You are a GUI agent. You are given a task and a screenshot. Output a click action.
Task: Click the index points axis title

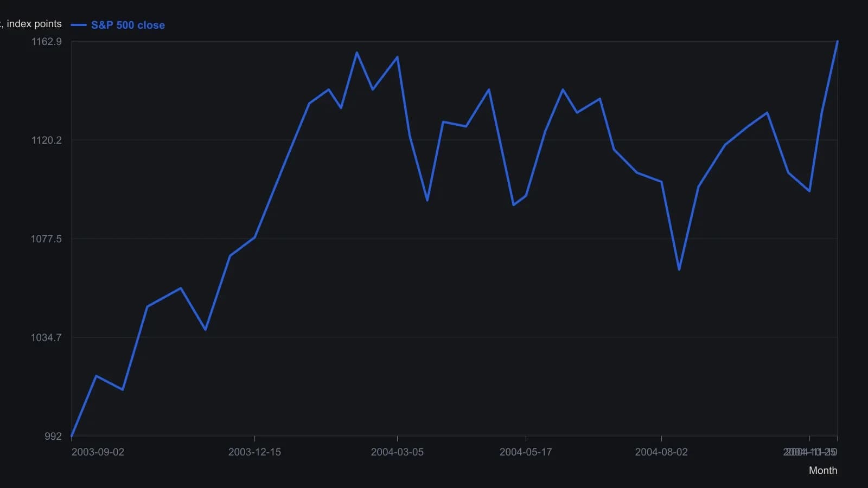pyautogui.click(x=31, y=24)
